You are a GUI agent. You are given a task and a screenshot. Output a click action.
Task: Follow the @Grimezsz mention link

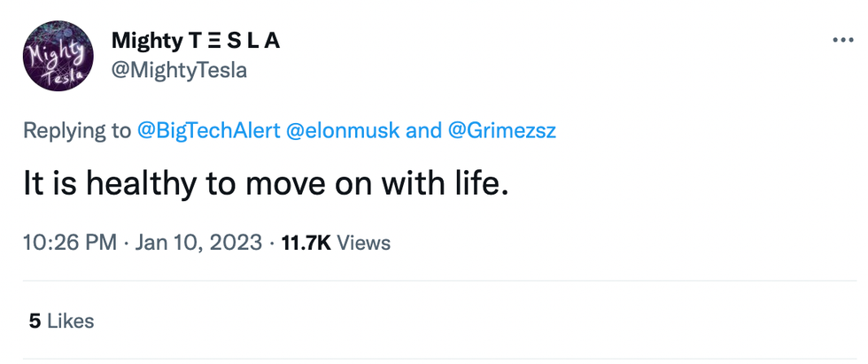tap(501, 131)
